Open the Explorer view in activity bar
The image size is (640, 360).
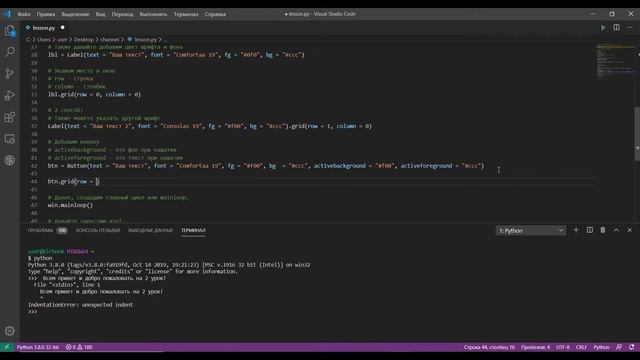pos(10,31)
